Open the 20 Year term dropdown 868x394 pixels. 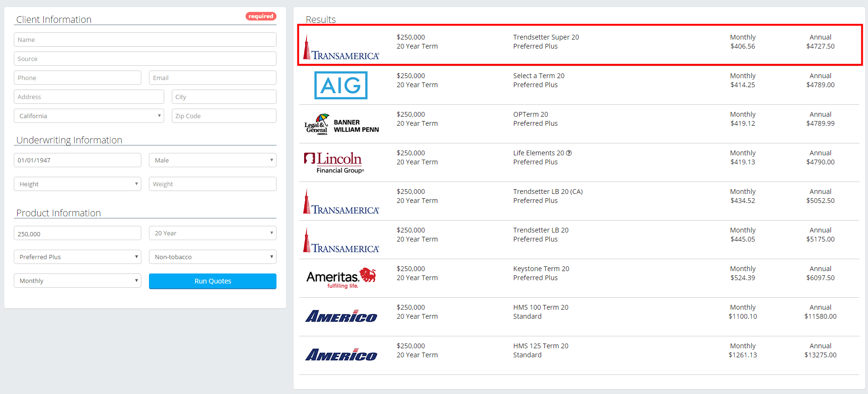click(x=213, y=233)
